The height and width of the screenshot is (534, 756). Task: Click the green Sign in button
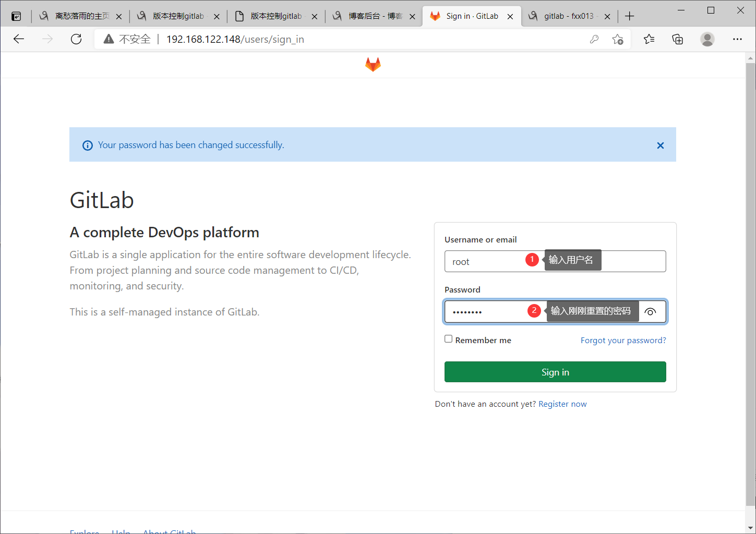pos(555,372)
